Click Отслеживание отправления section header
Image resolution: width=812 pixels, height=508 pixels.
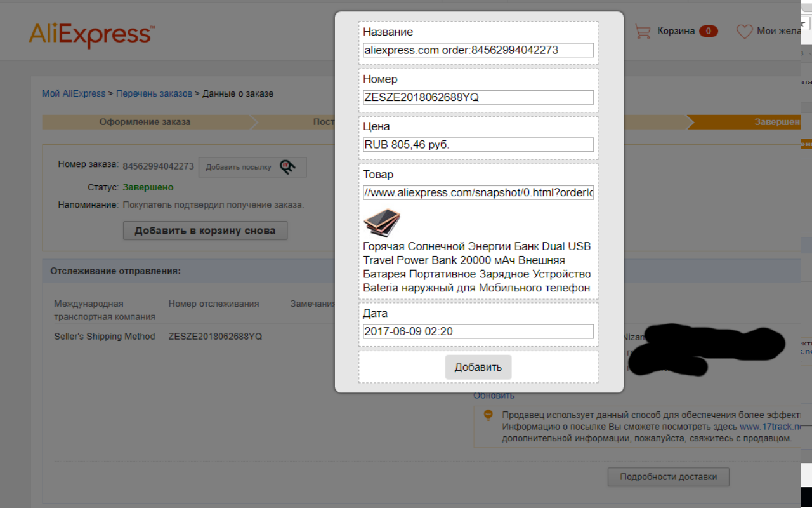[115, 271]
